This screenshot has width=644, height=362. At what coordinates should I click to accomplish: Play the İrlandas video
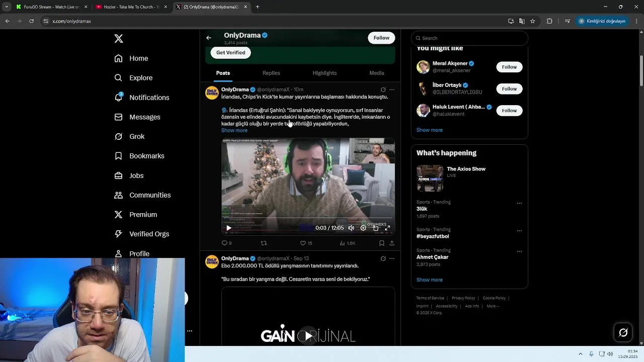(229, 228)
